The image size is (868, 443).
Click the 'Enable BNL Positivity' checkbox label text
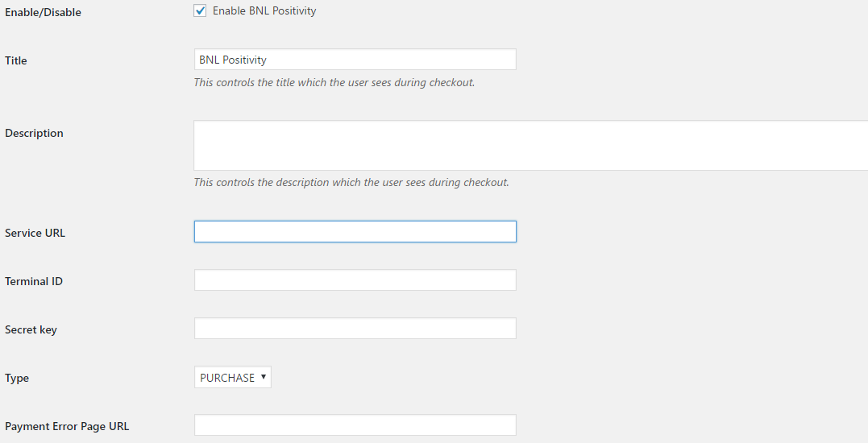pyautogui.click(x=264, y=10)
